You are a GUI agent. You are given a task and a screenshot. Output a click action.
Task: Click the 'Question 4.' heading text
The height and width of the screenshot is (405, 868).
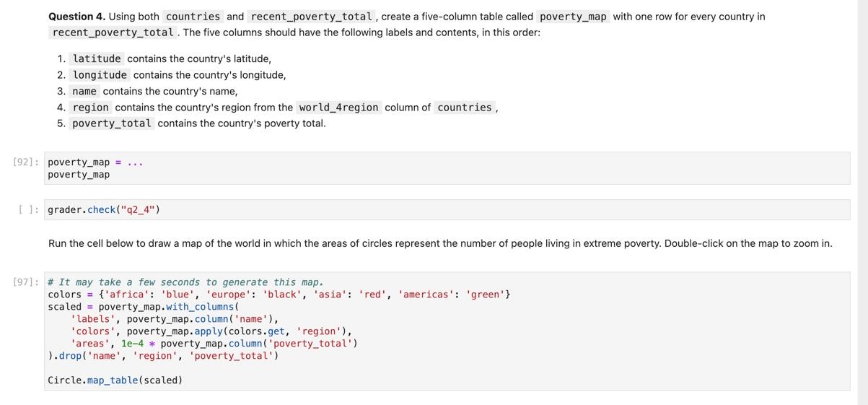76,17
